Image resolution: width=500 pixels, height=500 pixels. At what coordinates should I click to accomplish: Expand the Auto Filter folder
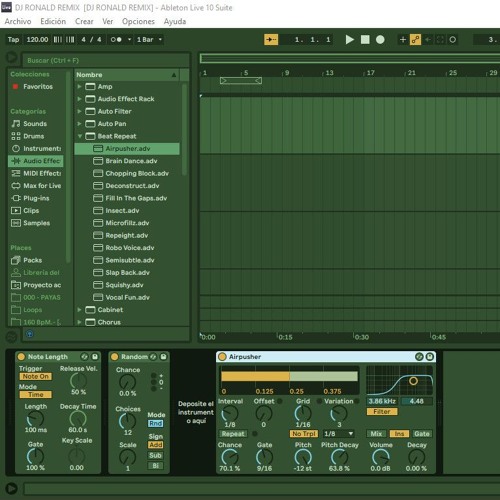79,111
